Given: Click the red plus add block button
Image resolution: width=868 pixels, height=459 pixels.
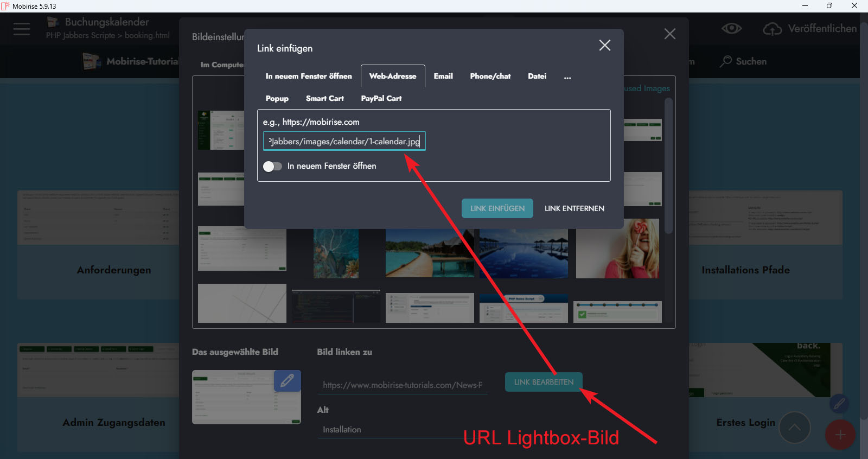Looking at the screenshot, I should click(x=840, y=435).
